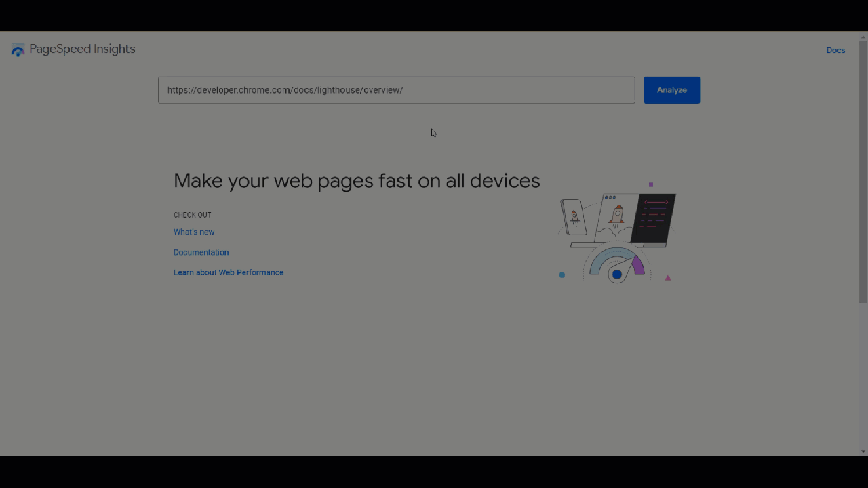Open the Docs page
Image resolution: width=868 pixels, height=488 pixels.
835,49
